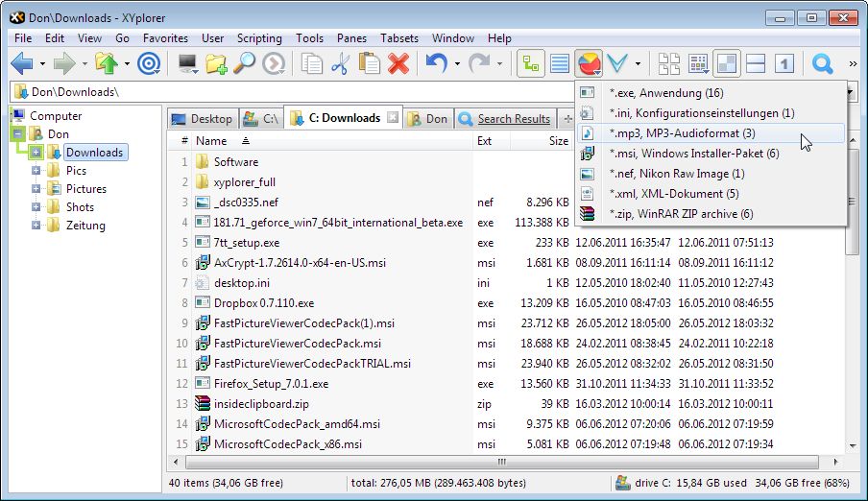The image size is (868, 501).
Task: Click the pane number 1 icon
Action: [x=784, y=63]
